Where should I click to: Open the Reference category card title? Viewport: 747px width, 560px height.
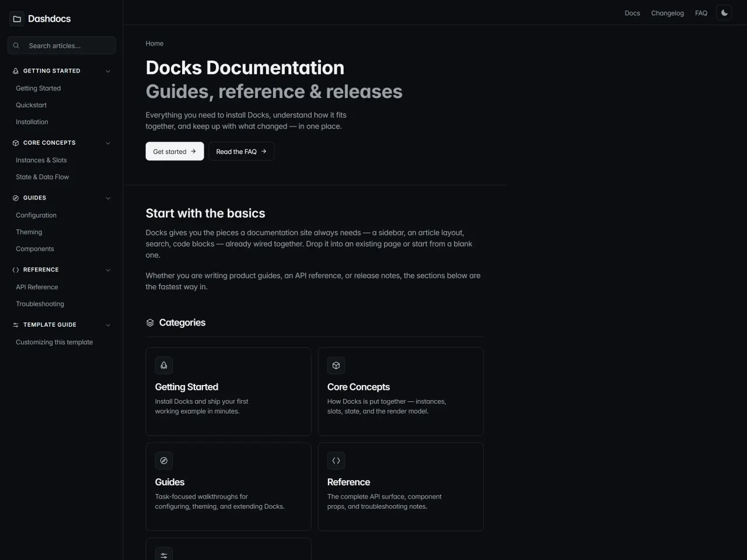tap(348, 482)
